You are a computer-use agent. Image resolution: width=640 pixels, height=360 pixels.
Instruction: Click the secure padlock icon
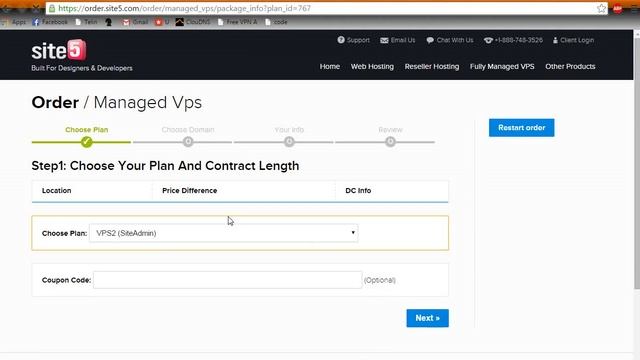[x=52, y=8]
